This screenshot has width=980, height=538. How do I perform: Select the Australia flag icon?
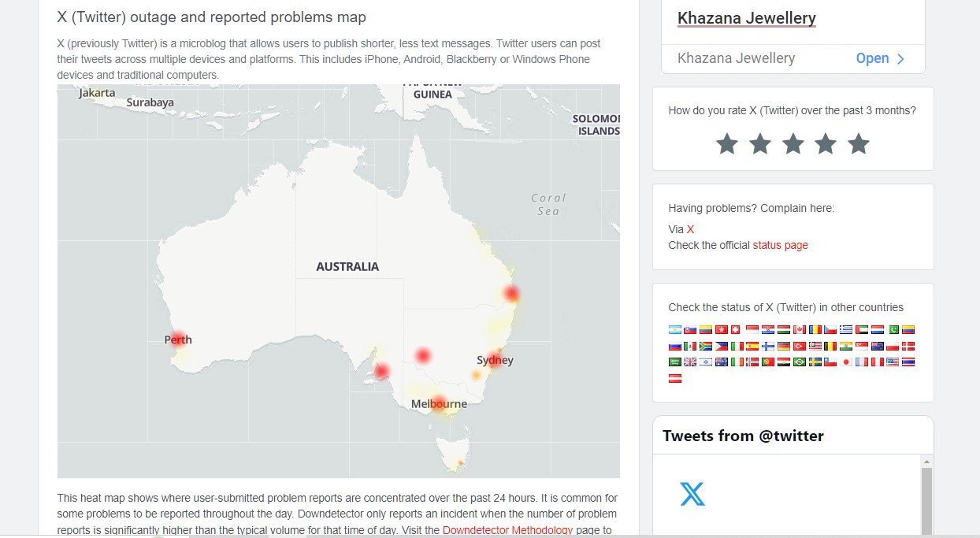coord(720,362)
